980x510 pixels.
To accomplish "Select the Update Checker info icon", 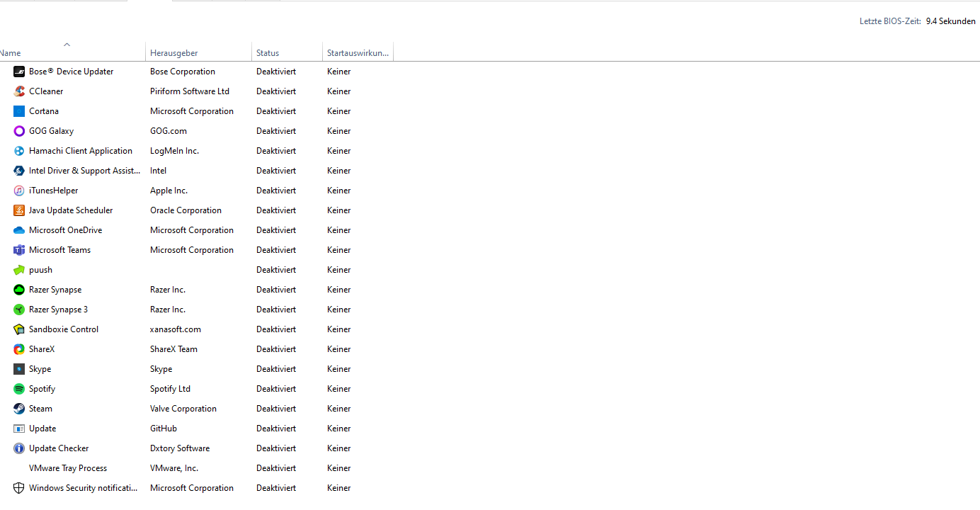I will (19, 448).
